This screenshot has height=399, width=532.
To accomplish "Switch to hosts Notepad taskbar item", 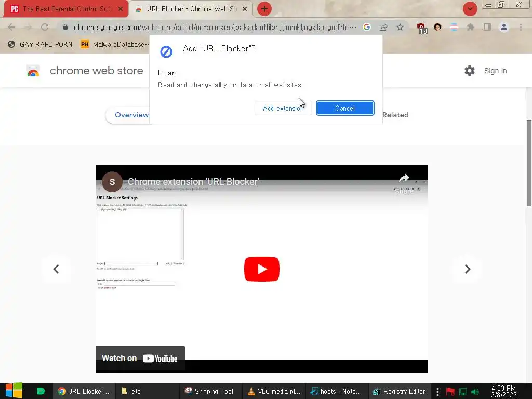I will 337,391.
